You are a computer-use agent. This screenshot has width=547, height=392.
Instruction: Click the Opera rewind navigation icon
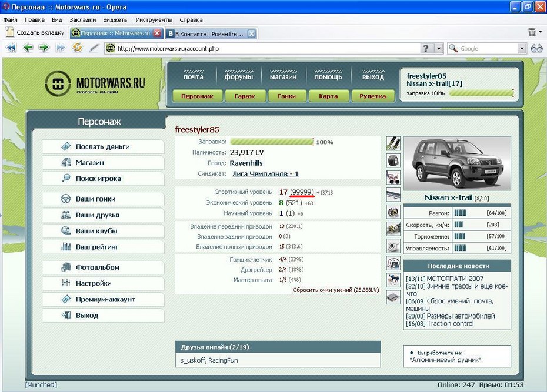(x=12, y=48)
